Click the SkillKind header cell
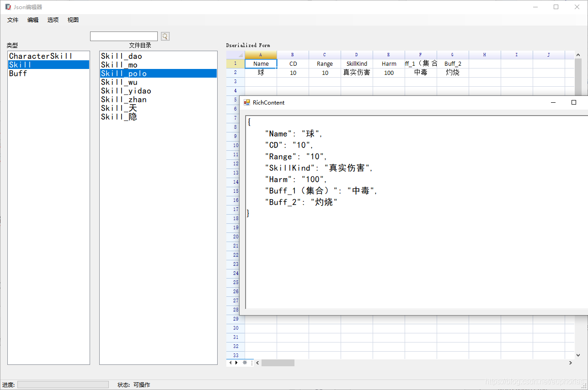588x390 pixels. coord(357,63)
